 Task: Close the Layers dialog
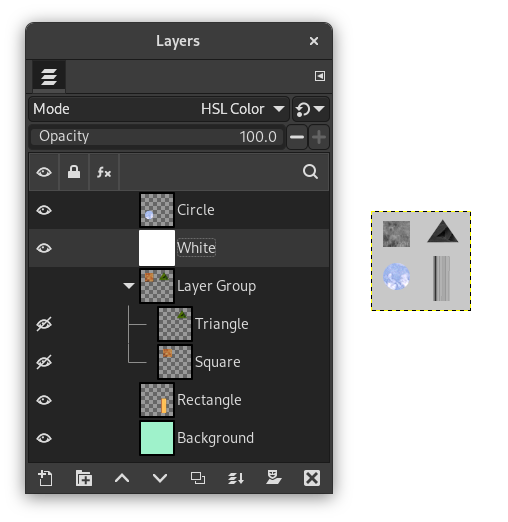click(314, 41)
